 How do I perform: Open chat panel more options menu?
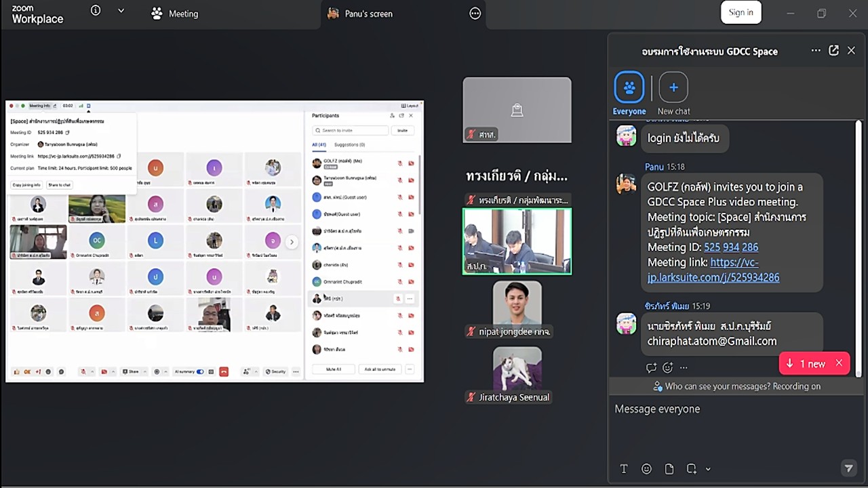coord(816,51)
